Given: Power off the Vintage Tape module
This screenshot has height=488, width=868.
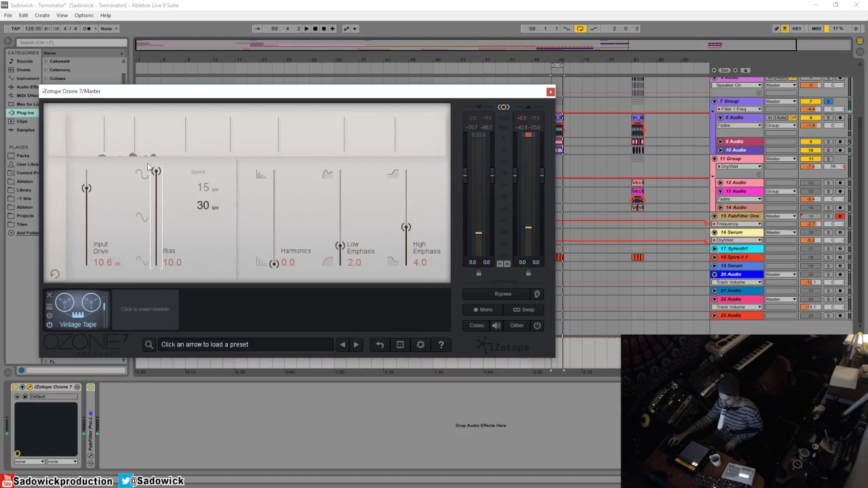Looking at the screenshot, I should point(50,325).
